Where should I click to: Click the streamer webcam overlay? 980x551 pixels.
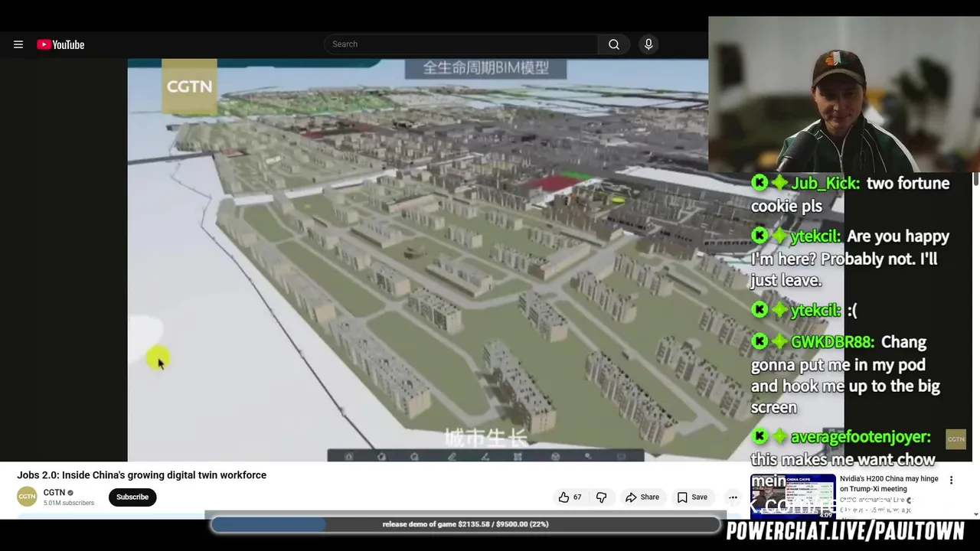click(x=844, y=94)
